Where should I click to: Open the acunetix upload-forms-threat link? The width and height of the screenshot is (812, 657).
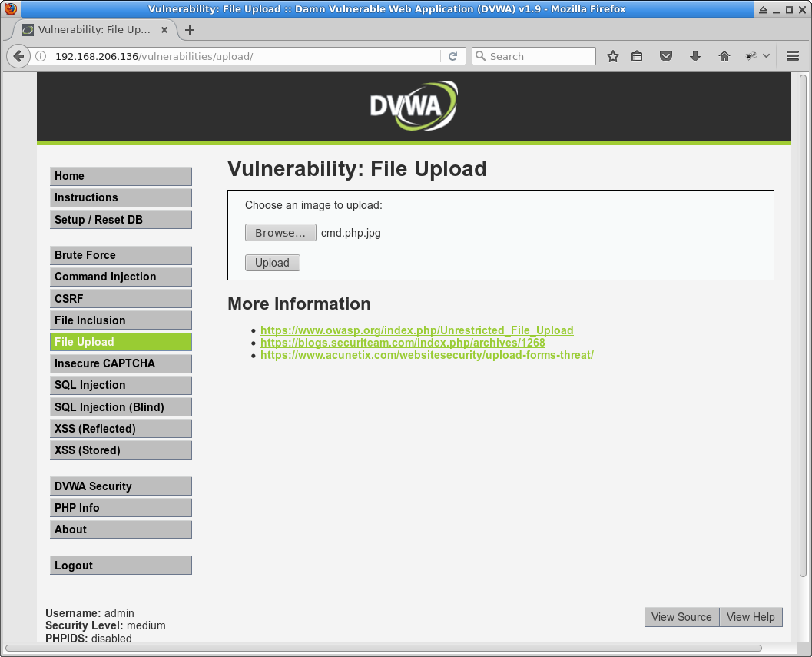pos(426,355)
